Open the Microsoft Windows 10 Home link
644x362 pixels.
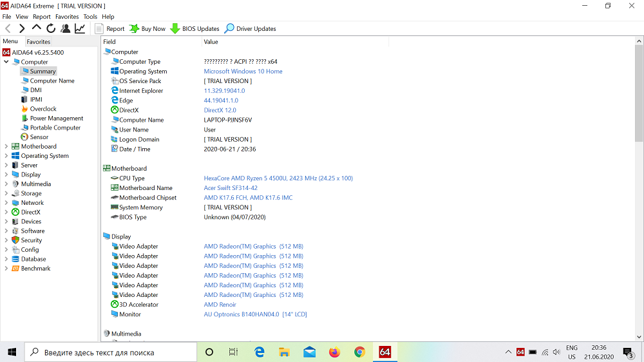click(x=243, y=71)
